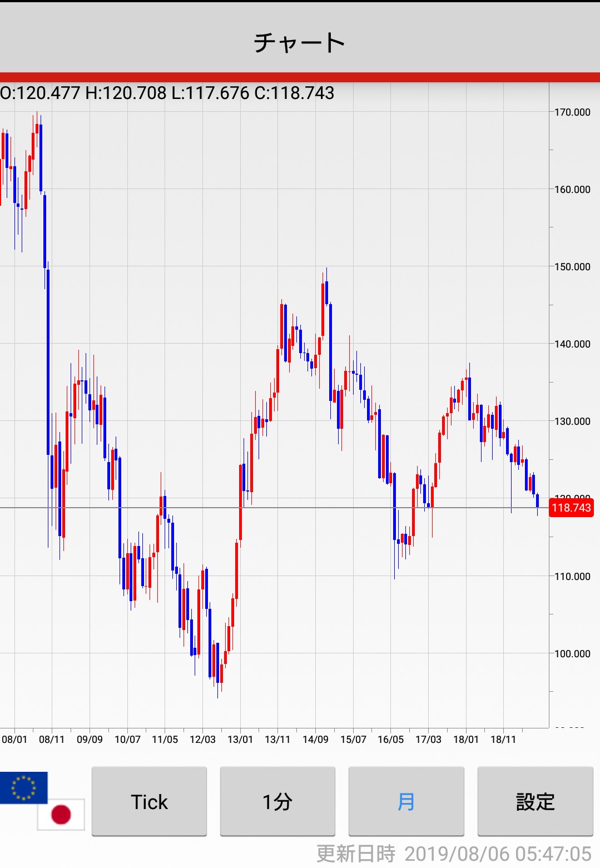Switch chart to Tick interval
The width and height of the screenshot is (600, 868).
(x=149, y=801)
